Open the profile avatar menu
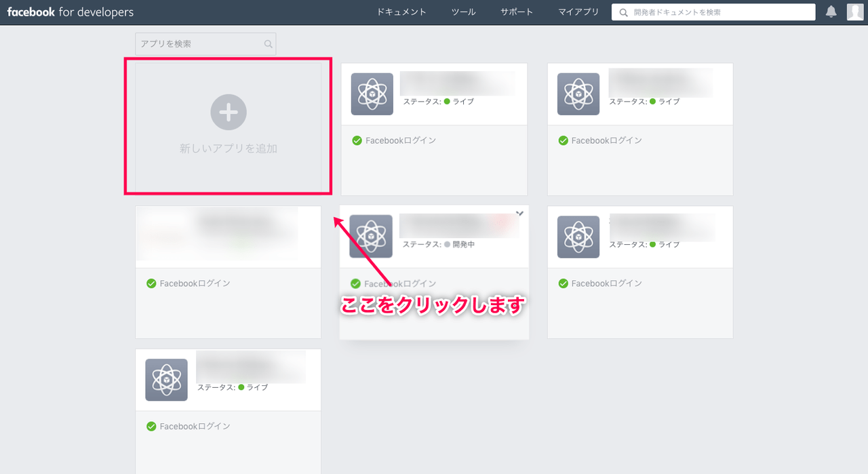 854,12
